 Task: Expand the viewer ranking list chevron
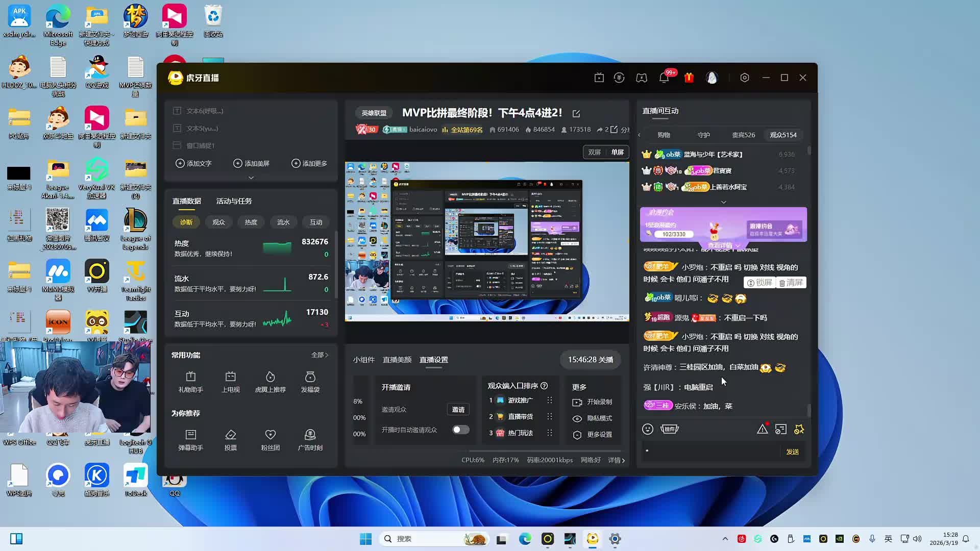[723, 202]
